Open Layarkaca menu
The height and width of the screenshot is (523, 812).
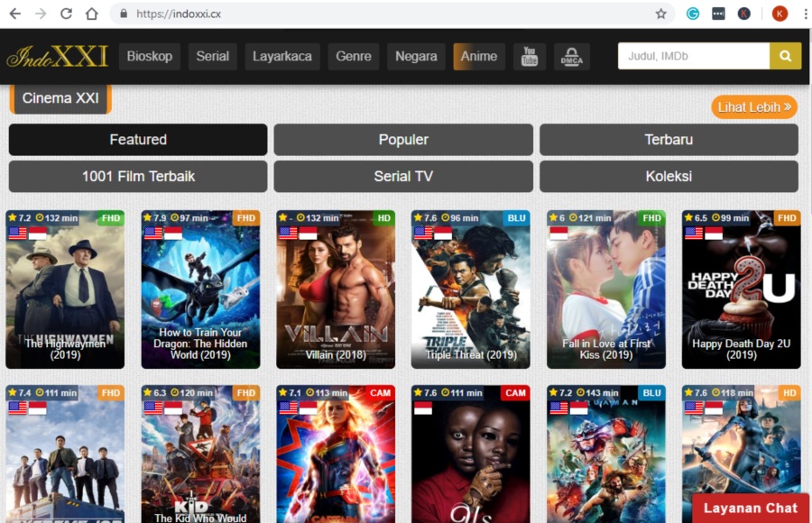282,57
